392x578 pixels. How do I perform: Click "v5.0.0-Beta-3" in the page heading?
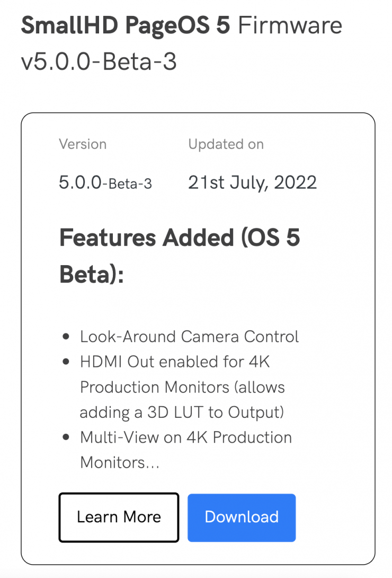(99, 62)
